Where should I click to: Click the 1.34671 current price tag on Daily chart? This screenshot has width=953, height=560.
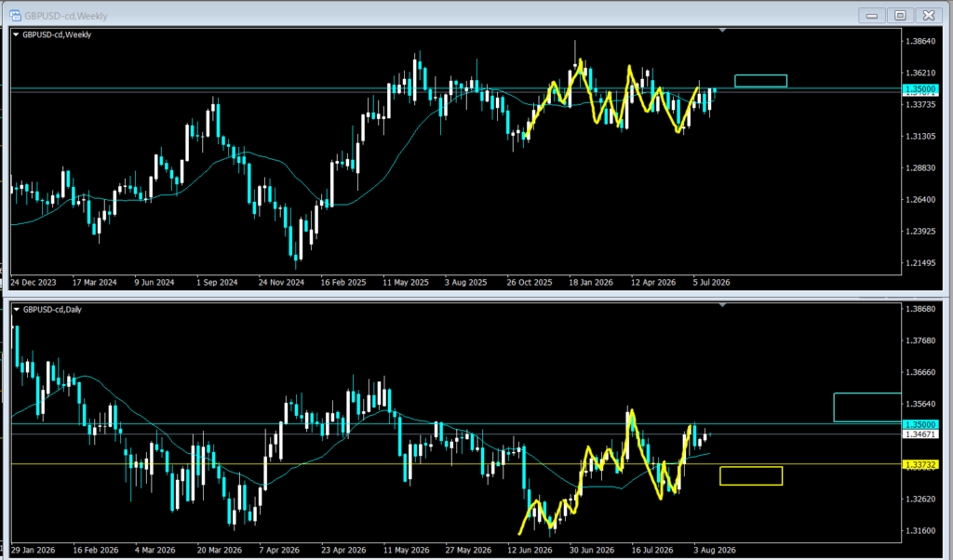click(920, 434)
